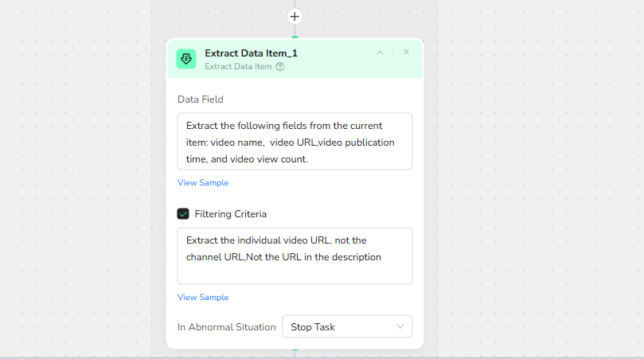Click the Extract Data Item_1 title
This screenshot has width=644, height=359.
251,53
